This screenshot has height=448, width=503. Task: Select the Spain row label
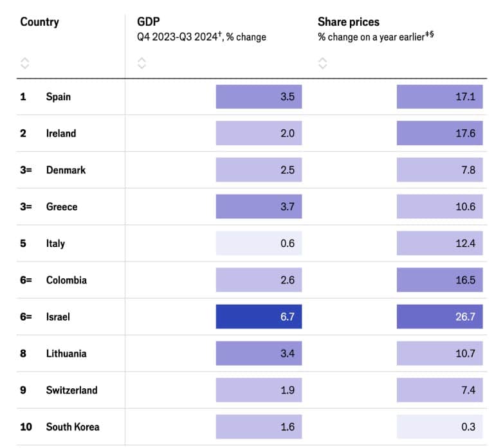tap(59, 97)
